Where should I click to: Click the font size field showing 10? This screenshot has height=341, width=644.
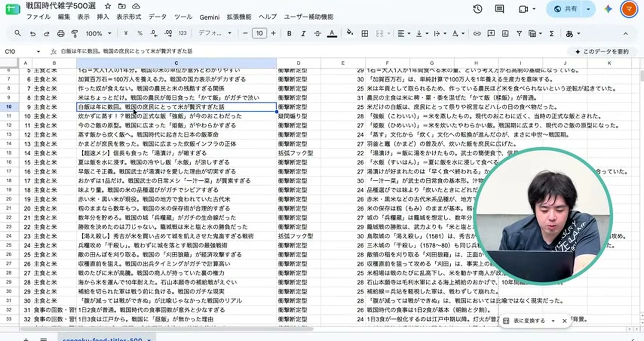(x=259, y=33)
